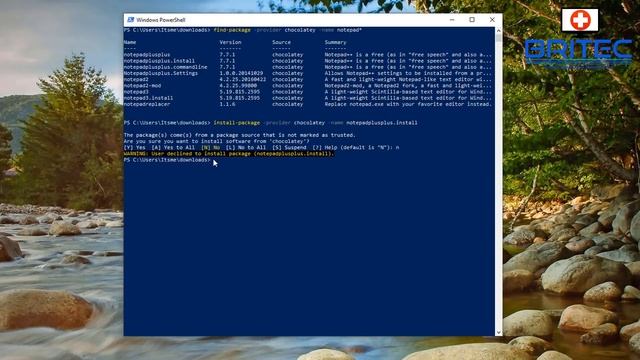Click the 'notepadplusplus.install' name in results table
Screen dimensions: 640x360
(x=159, y=61)
